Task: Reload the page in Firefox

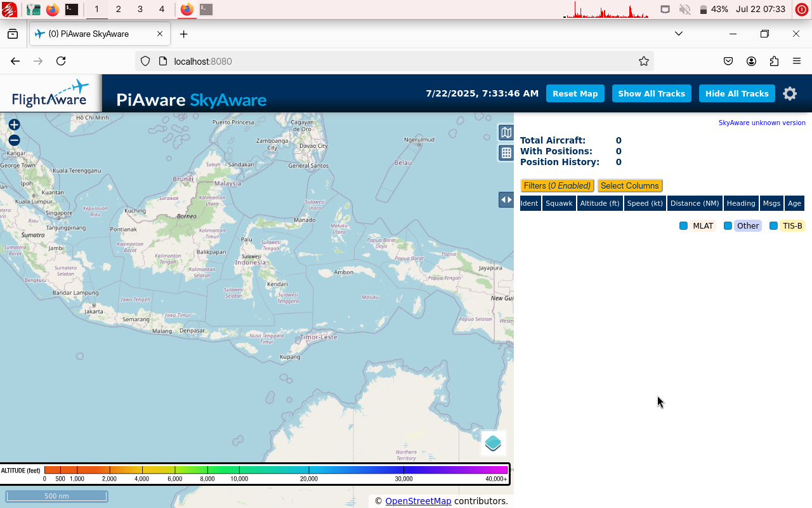Action: 61,61
